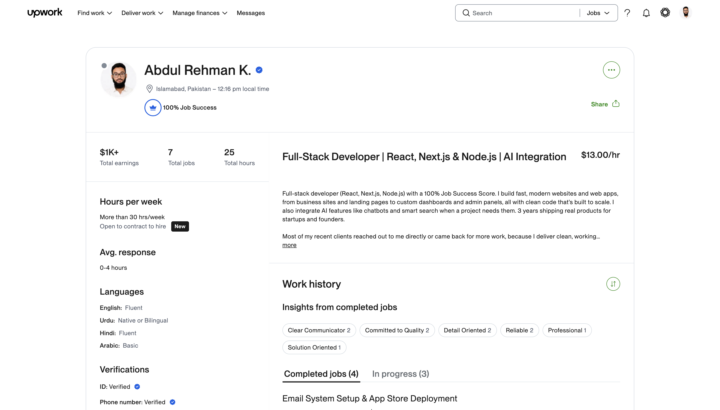Open the Jobs search category dropdown
The width and height of the screenshot is (720, 410).
(598, 13)
